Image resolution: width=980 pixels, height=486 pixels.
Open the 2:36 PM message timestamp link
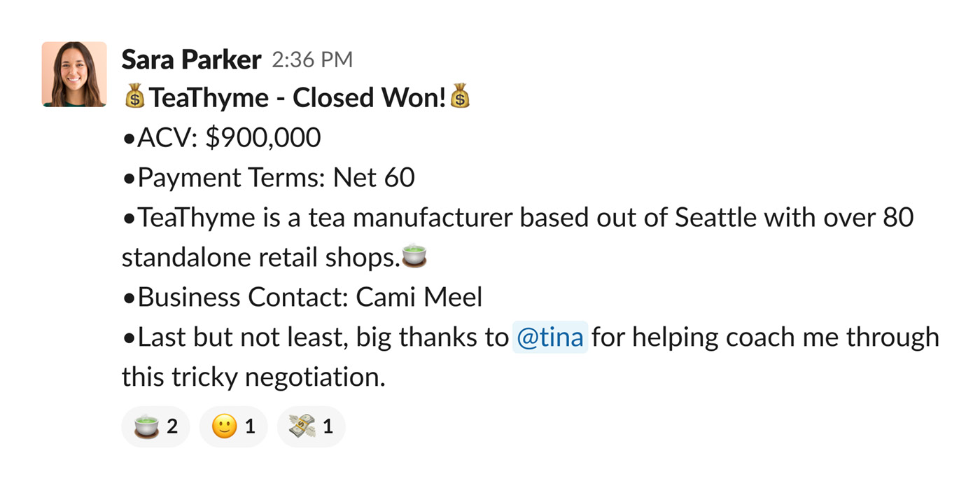pos(312,60)
